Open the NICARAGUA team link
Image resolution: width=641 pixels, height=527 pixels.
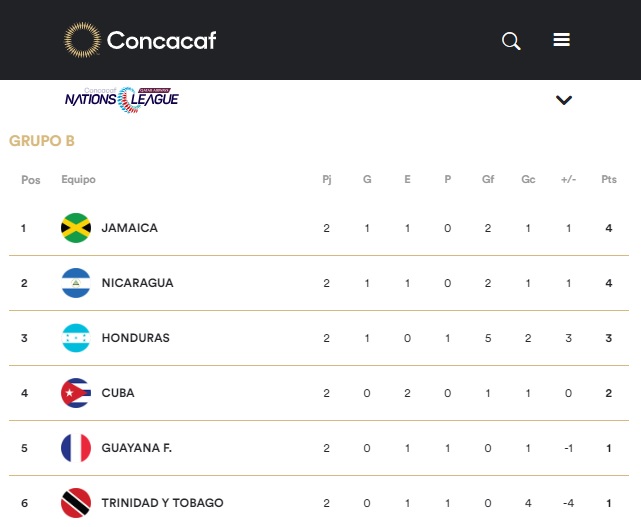(137, 283)
